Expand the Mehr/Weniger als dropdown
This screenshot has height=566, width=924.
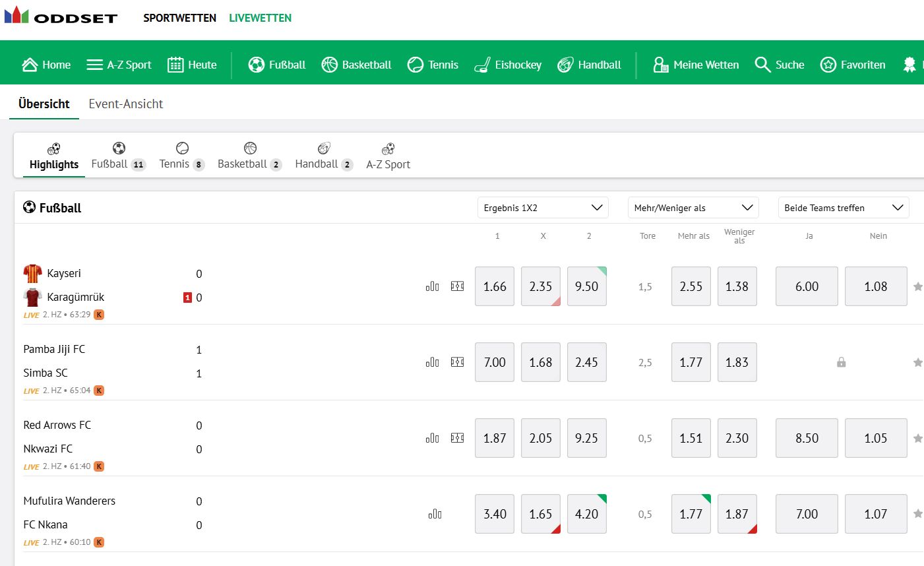[x=693, y=207]
